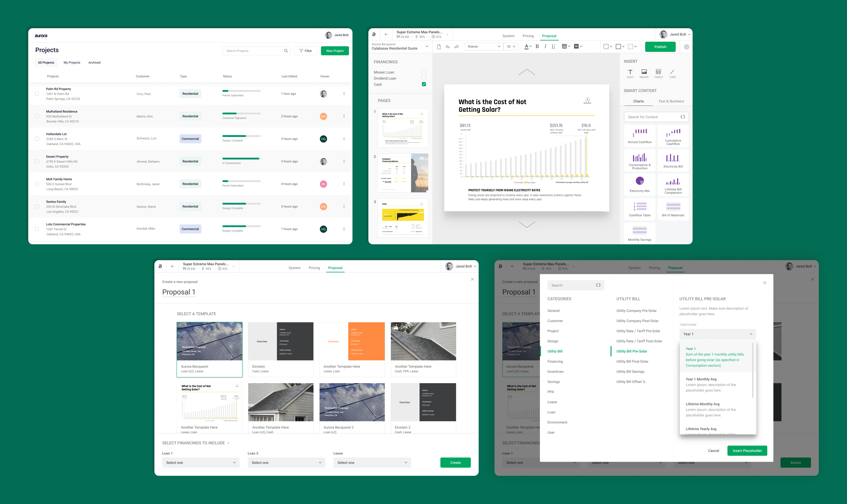This screenshot has height=504, width=847.
Task: Close the Create a new proposal panel
Action: 472,279
